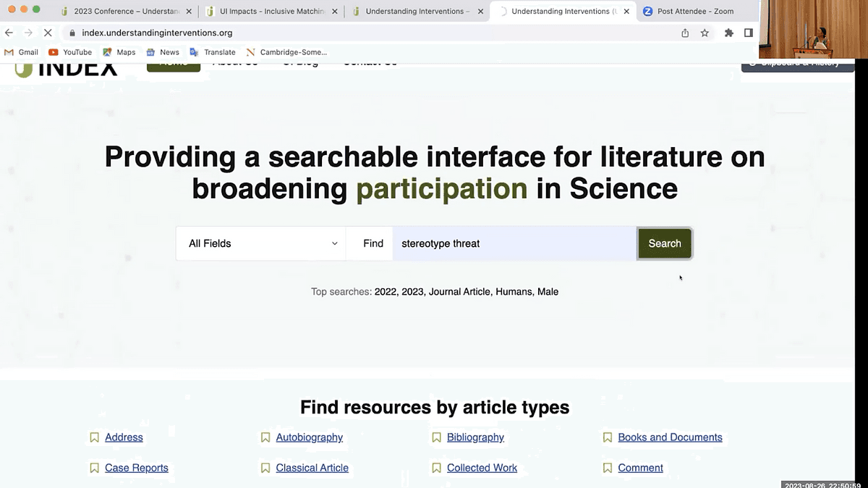Go back using the browser back arrow
The width and height of the screenshot is (868, 488).
click(9, 33)
